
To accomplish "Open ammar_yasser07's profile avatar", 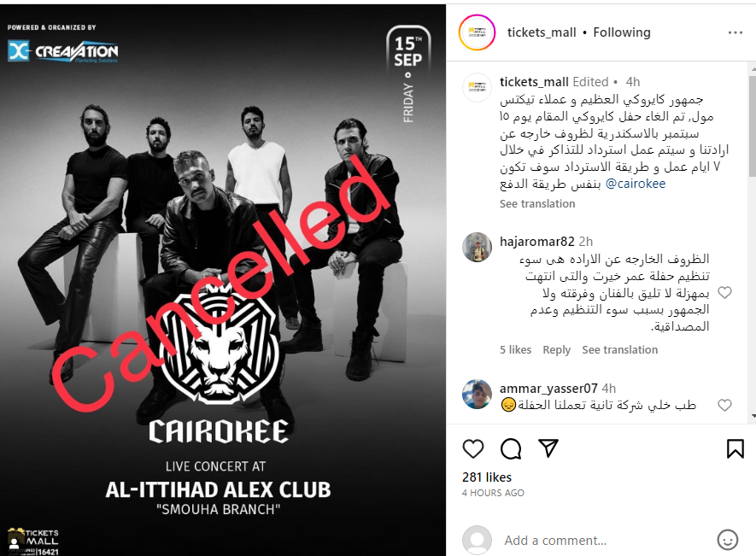I will 477,394.
